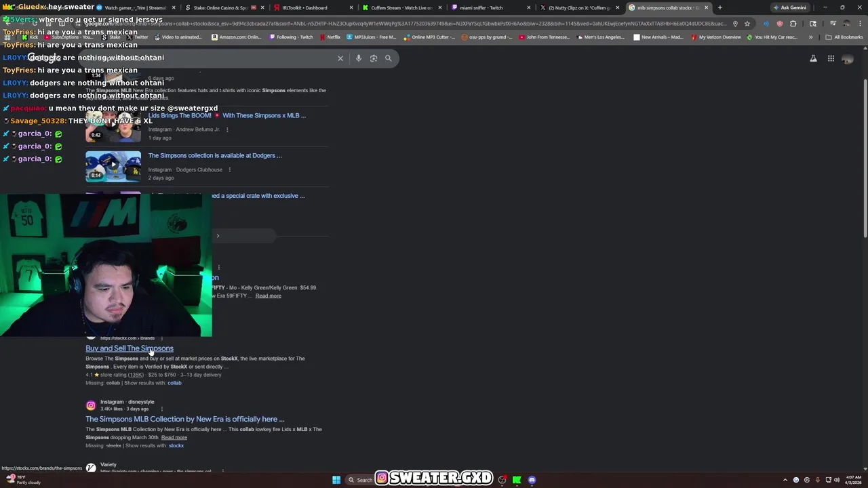Open All Bookmarks folder

(x=845, y=37)
